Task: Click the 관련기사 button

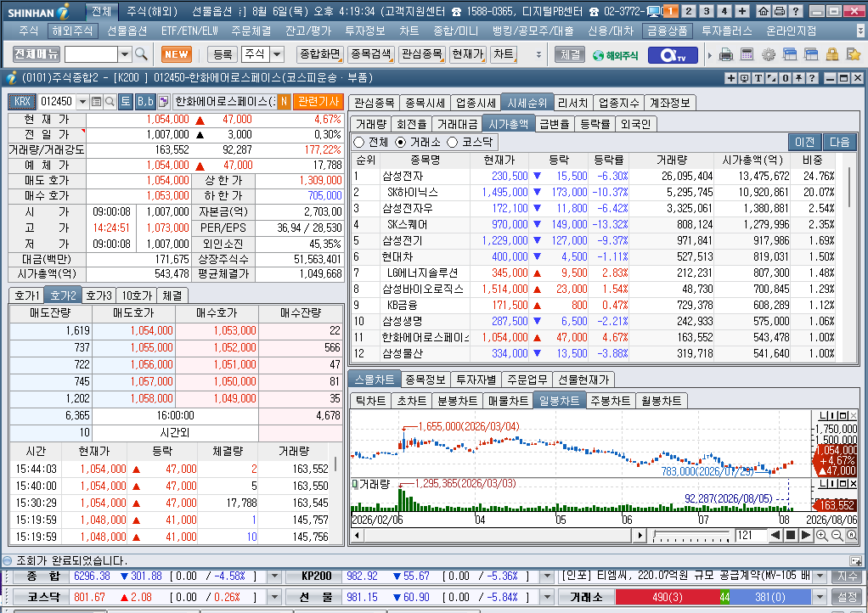Action: point(318,101)
